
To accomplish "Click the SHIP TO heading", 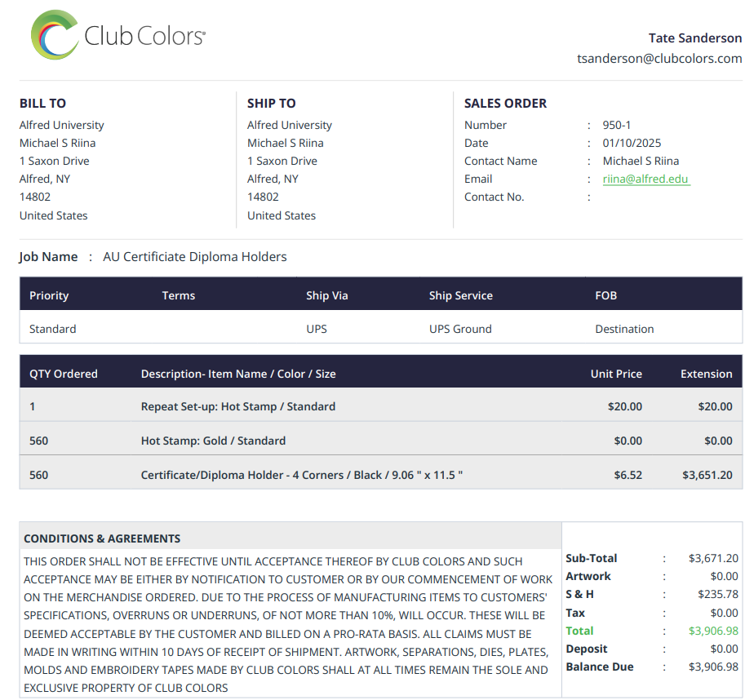I will tap(271, 104).
